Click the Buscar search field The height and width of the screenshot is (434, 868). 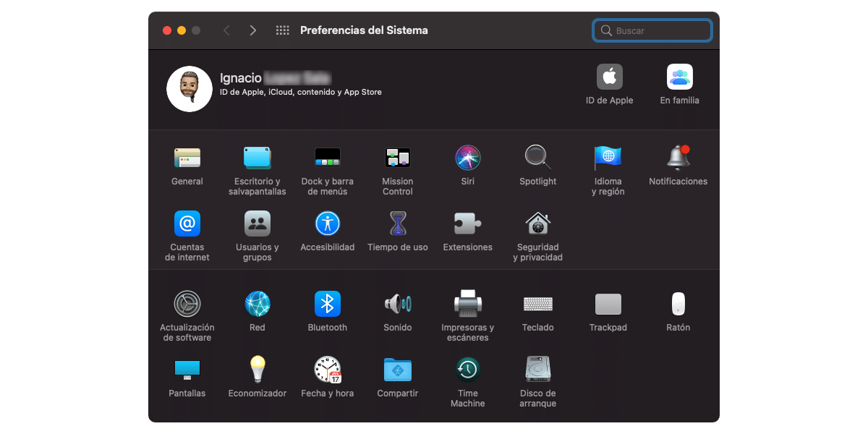click(x=652, y=30)
